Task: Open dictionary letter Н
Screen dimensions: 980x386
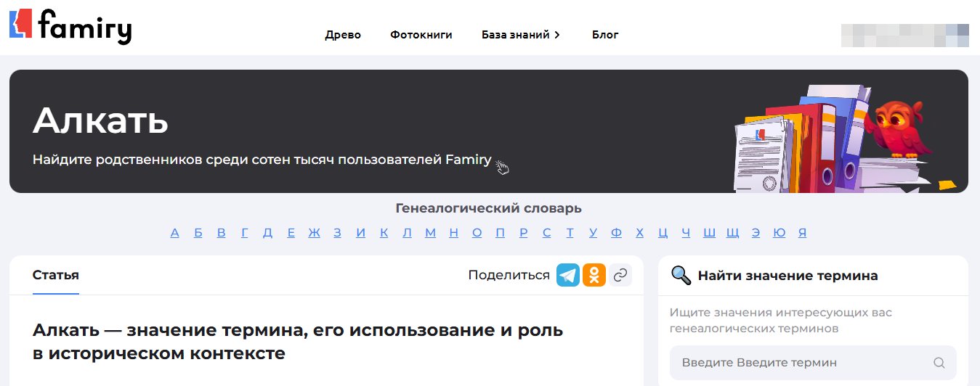Action: coord(454,233)
